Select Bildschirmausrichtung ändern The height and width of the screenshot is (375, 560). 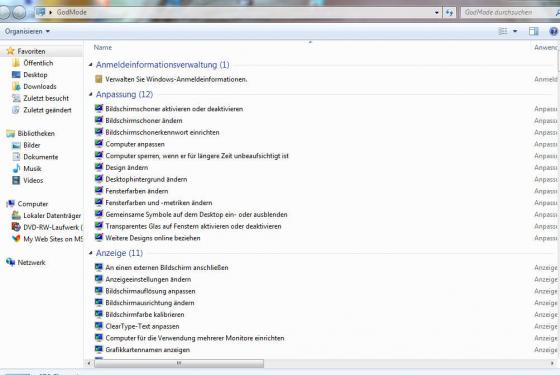click(x=150, y=303)
